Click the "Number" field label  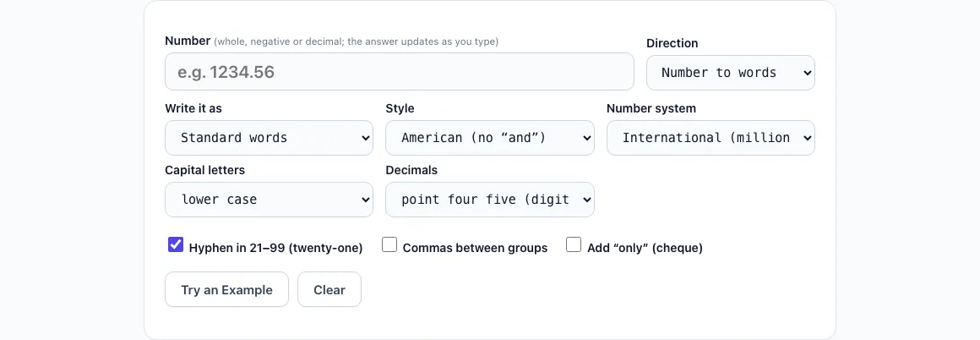point(188,41)
